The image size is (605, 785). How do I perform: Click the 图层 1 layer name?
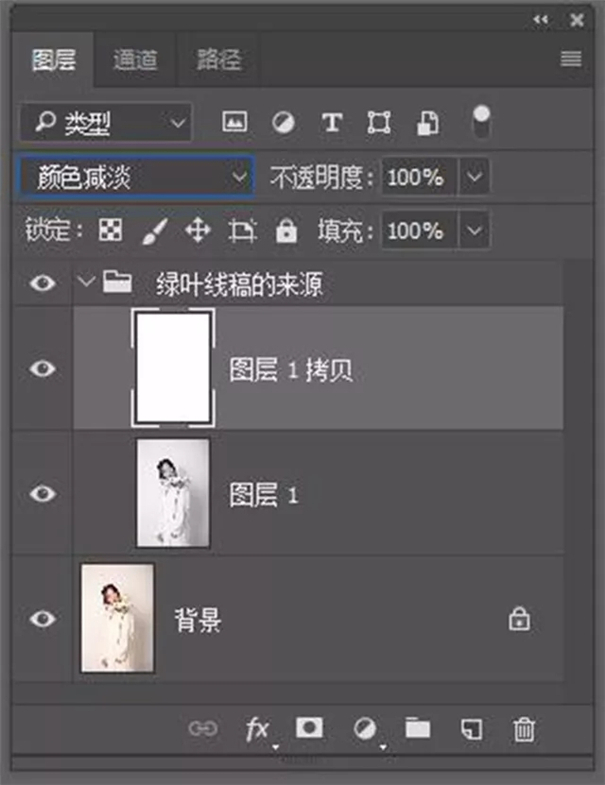[x=264, y=495]
